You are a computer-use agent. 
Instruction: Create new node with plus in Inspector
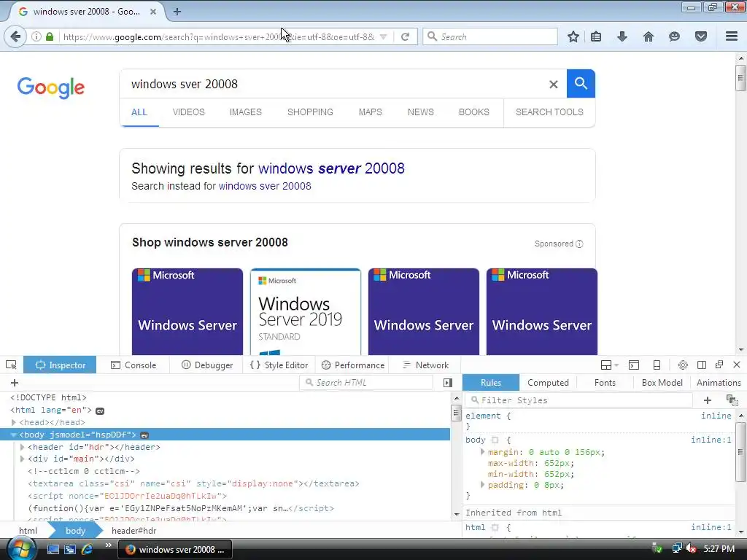[x=15, y=383]
